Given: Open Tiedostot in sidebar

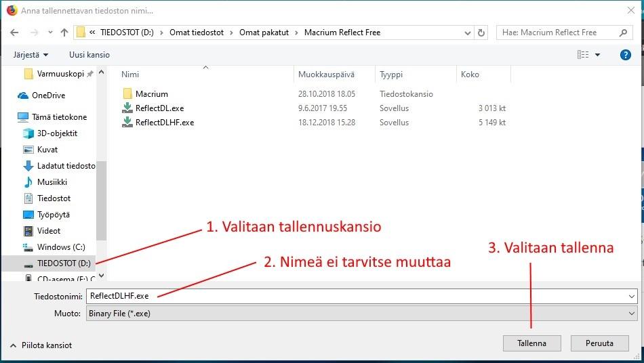Looking at the screenshot, I should (54, 198).
